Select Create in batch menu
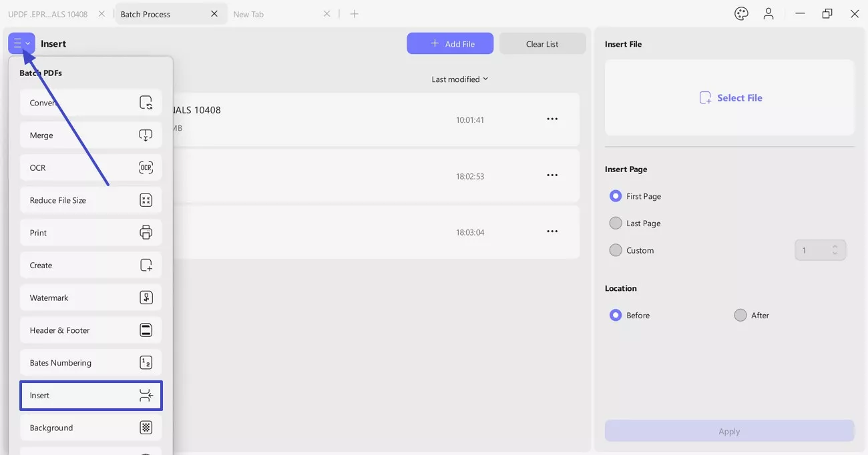 [x=91, y=266]
